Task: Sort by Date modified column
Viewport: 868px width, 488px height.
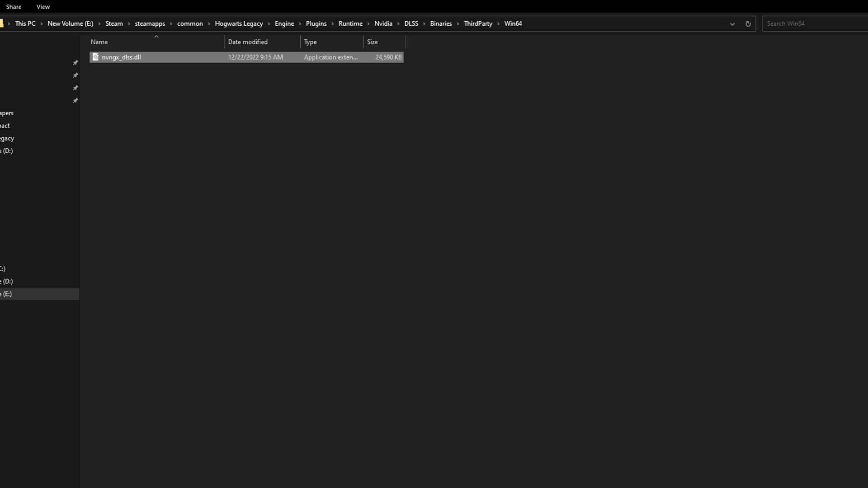Action: point(248,42)
